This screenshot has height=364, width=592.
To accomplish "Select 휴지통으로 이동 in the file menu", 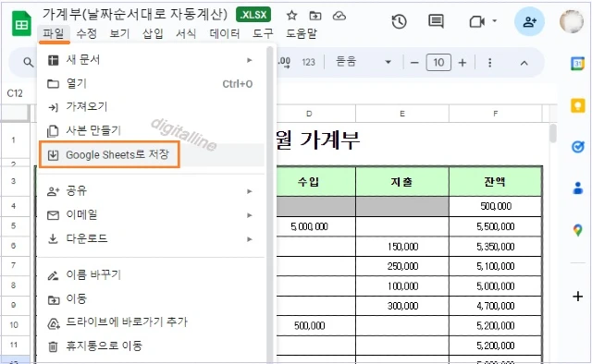I will tap(151, 346).
